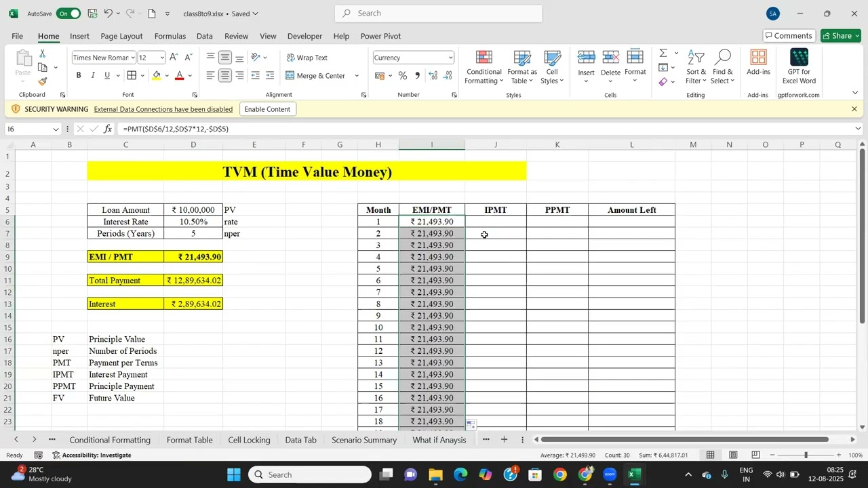Viewport: 868px width, 488px height.
Task: Click the title bar Search box
Action: (439, 14)
